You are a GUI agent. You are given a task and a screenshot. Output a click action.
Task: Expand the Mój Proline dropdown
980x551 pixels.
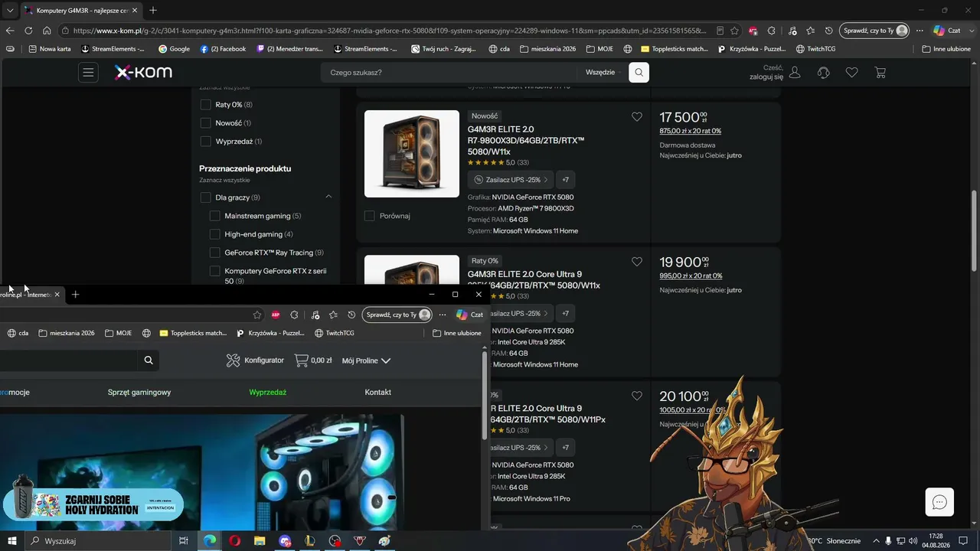click(366, 360)
